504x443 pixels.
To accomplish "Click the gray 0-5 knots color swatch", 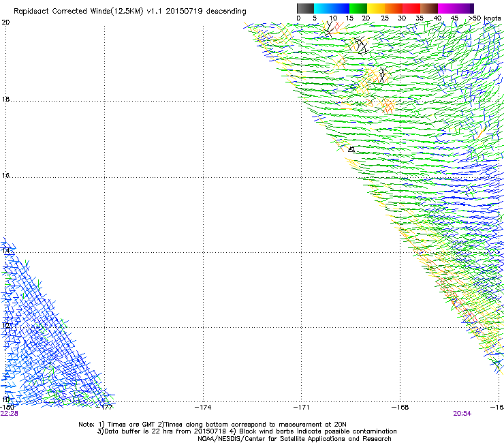I will [305, 8].
